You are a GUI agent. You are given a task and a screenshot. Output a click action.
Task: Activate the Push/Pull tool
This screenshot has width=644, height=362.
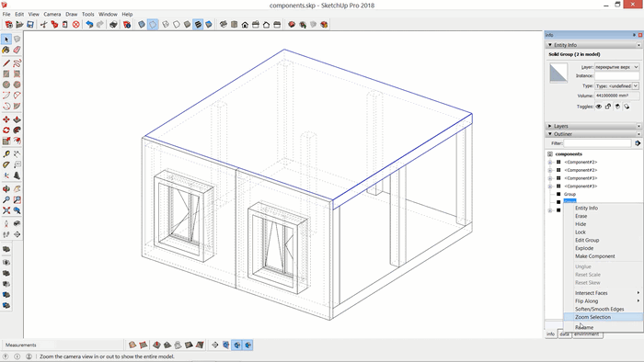coord(17,119)
